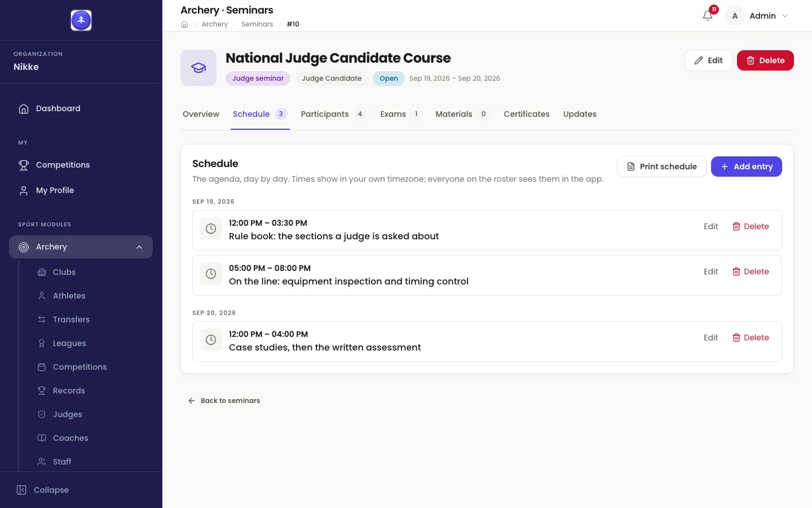
Task: Click the trophy icon beside My Competitions
Action: point(24,165)
